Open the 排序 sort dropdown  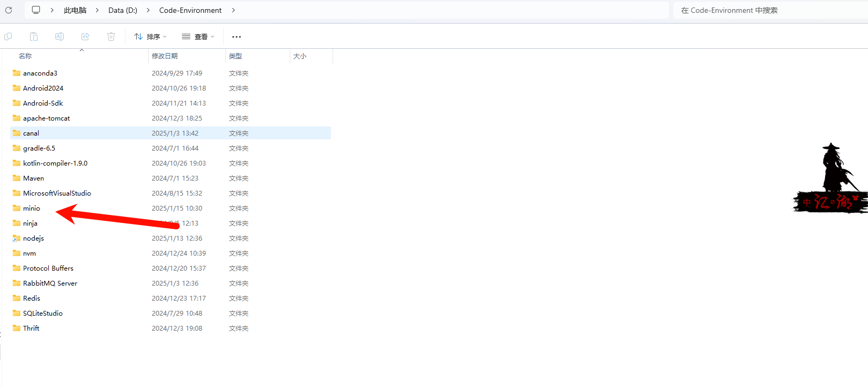[x=150, y=36]
